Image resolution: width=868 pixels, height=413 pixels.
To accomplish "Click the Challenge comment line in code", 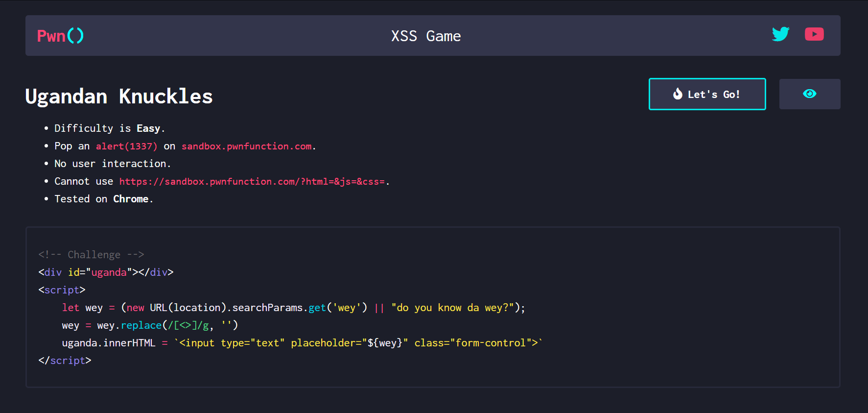I will [91, 255].
